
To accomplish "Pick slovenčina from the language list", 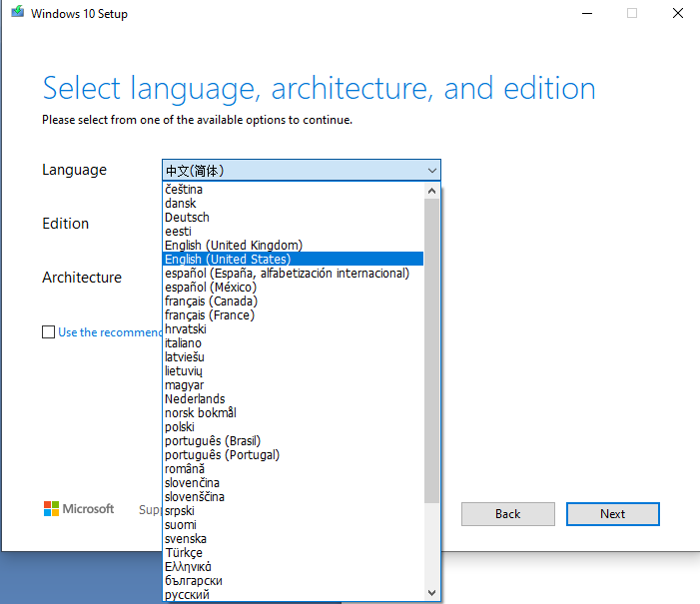I will tap(293, 482).
